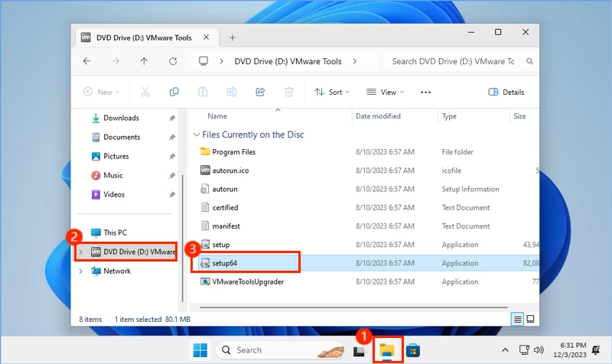Image resolution: width=612 pixels, height=364 pixels.
Task: Click the network tray icon
Action: click(524, 350)
